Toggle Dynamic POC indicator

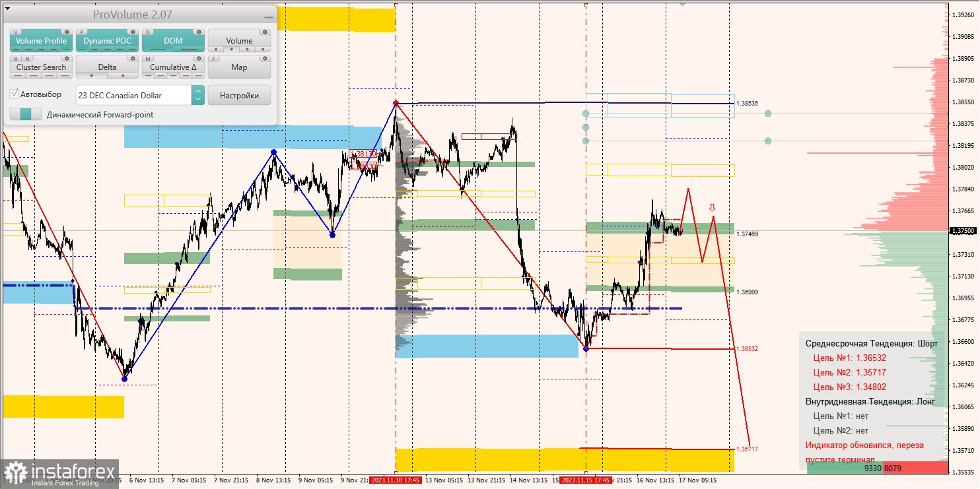107,40
